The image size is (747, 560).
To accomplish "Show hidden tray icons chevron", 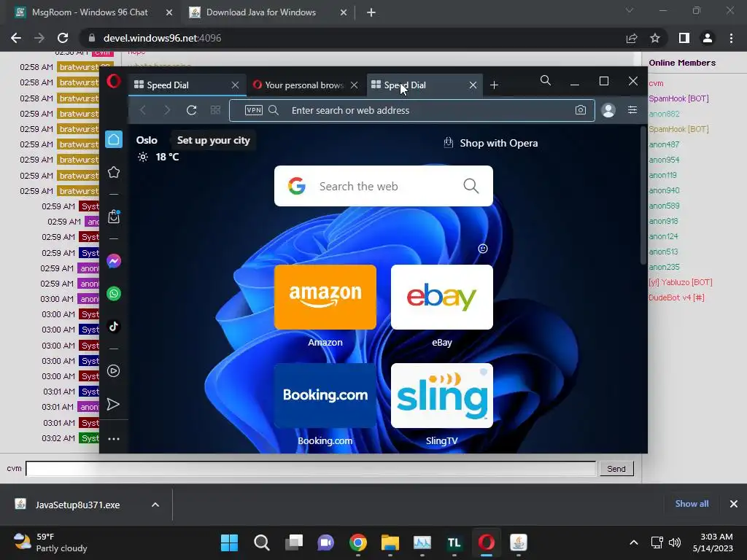I will click(634, 542).
